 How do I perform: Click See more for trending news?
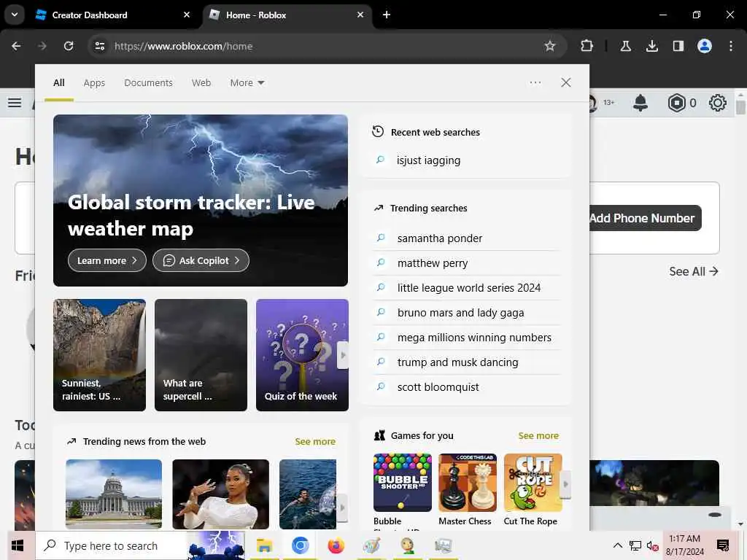click(x=315, y=441)
